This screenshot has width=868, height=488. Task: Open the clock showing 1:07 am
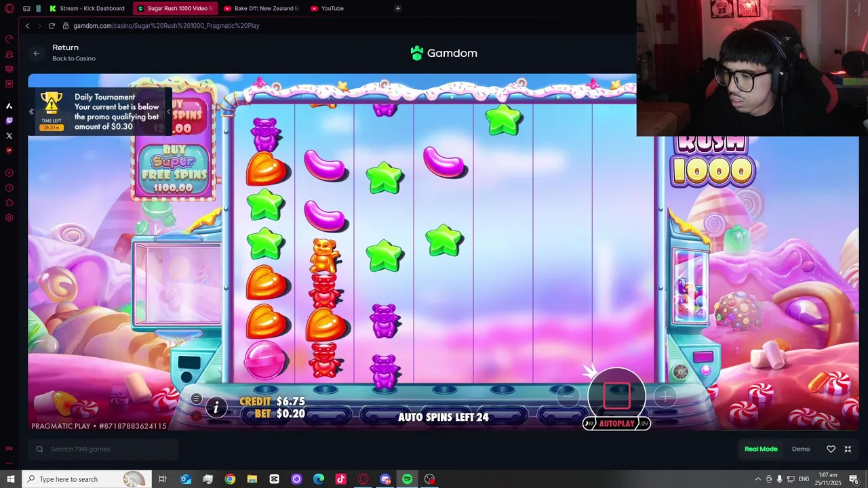click(827, 479)
